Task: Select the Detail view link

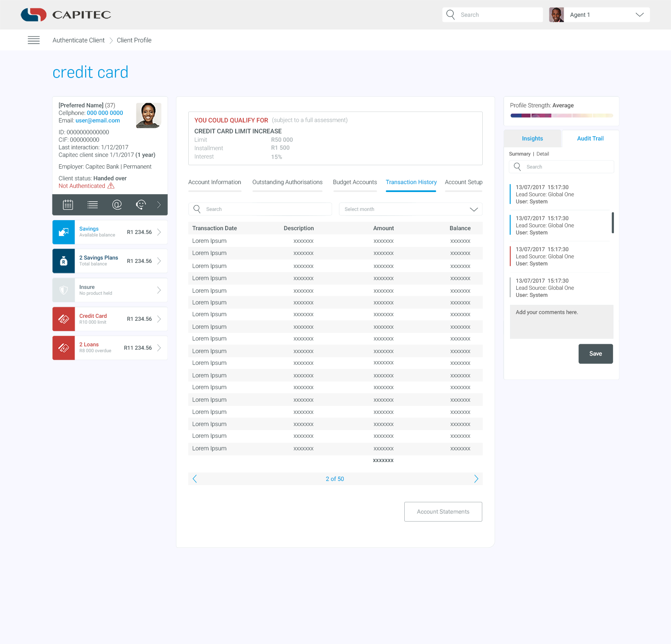Action: tap(543, 154)
